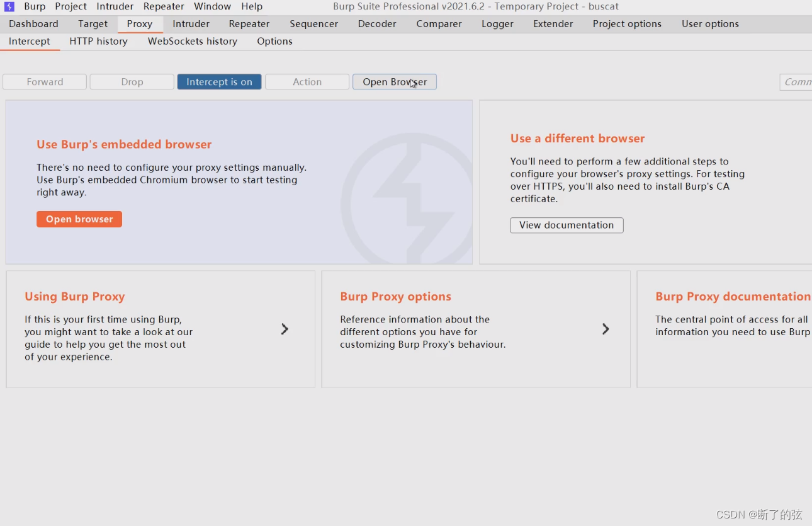The width and height of the screenshot is (812, 526).
Task: Open the Burp menu
Action: [x=35, y=6]
